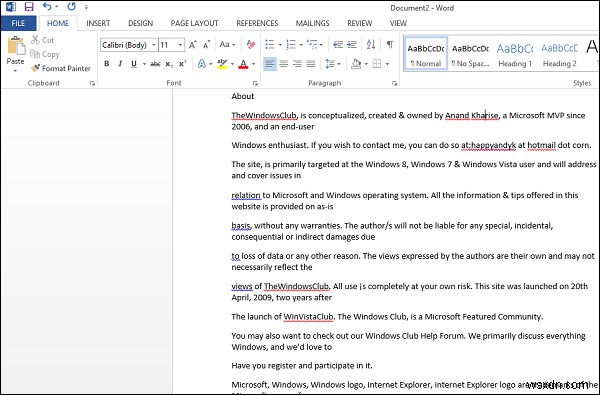Open the font size 11 dropdown

[x=180, y=45]
